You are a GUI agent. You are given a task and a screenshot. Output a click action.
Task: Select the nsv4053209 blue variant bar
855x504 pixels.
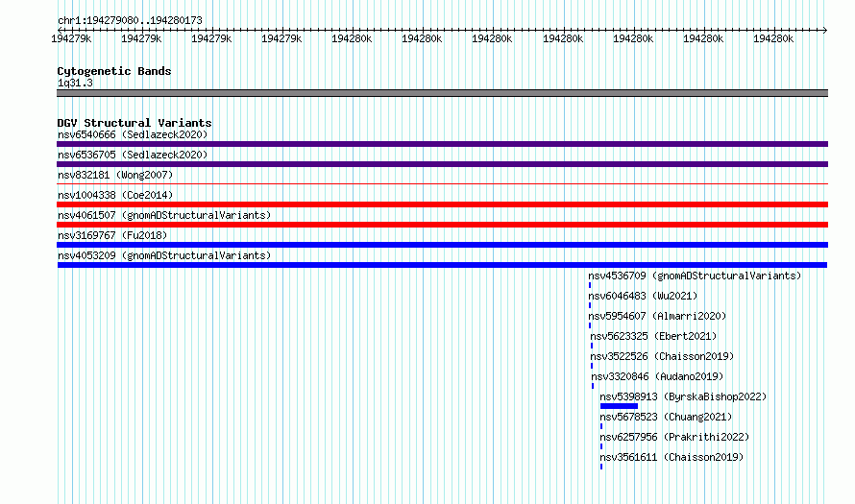click(442, 265)
